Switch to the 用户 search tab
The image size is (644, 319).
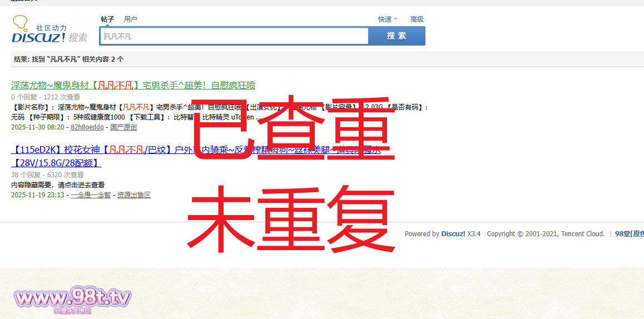point(131,19)
